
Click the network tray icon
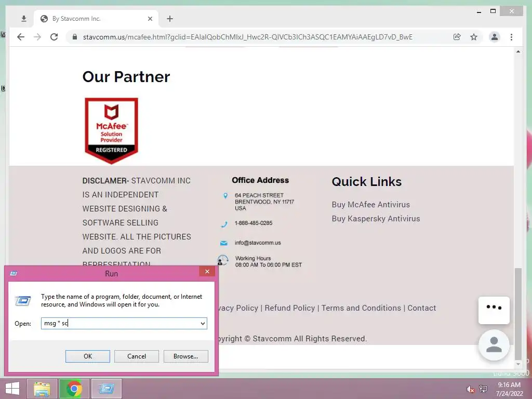coord(483,389)
